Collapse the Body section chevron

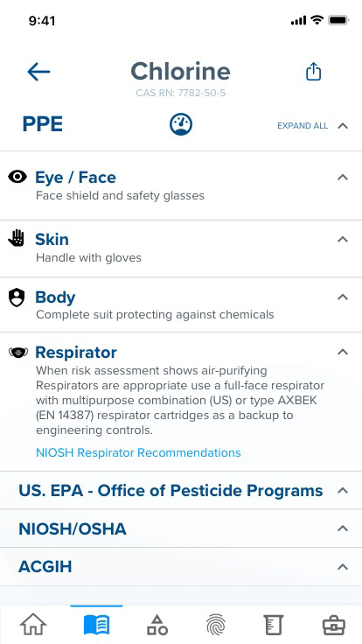pos(343,297)
